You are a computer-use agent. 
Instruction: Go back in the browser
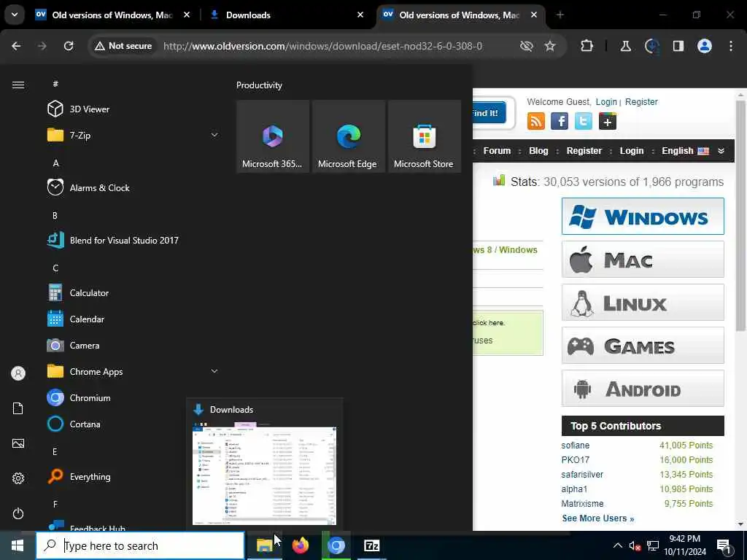[16, 46]
